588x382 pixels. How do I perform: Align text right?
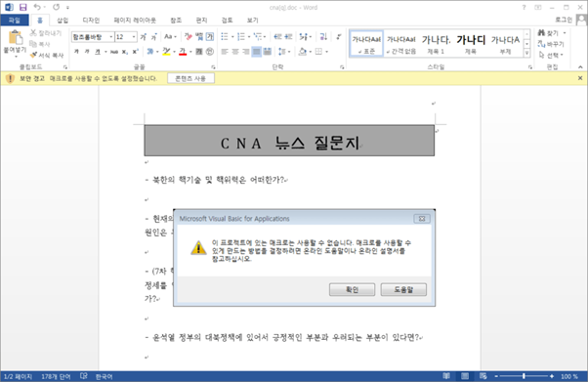point(245,52)
